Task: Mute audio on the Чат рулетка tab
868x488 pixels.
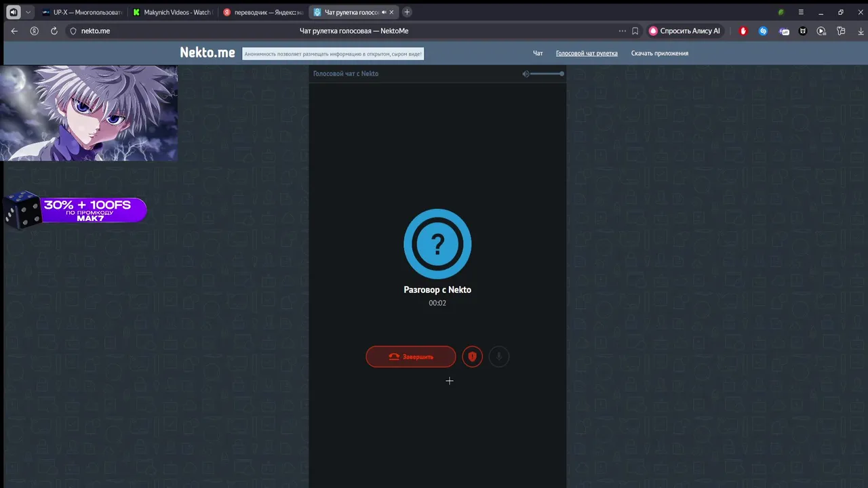Action: coord(384,12)
